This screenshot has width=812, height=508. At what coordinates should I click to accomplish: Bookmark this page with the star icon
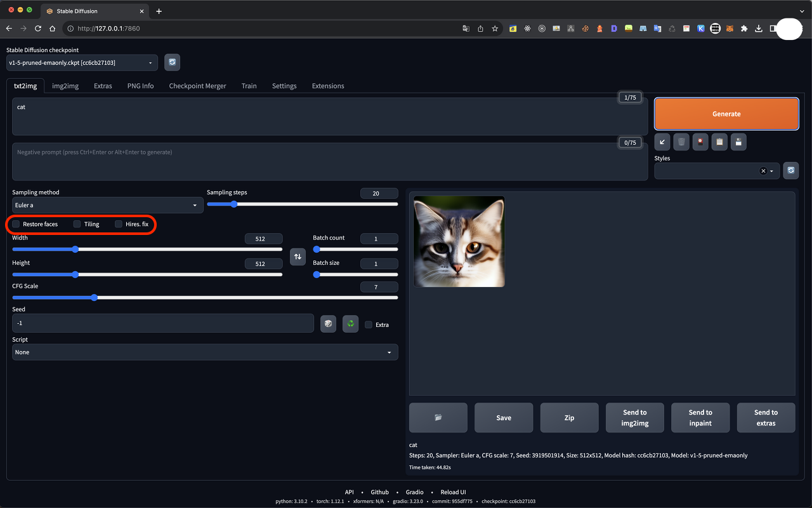pyautogui.click(x=495, y=29)
